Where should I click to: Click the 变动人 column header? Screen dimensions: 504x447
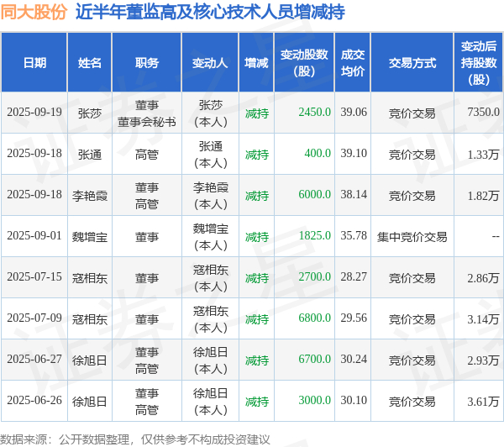tap(210, 63)
